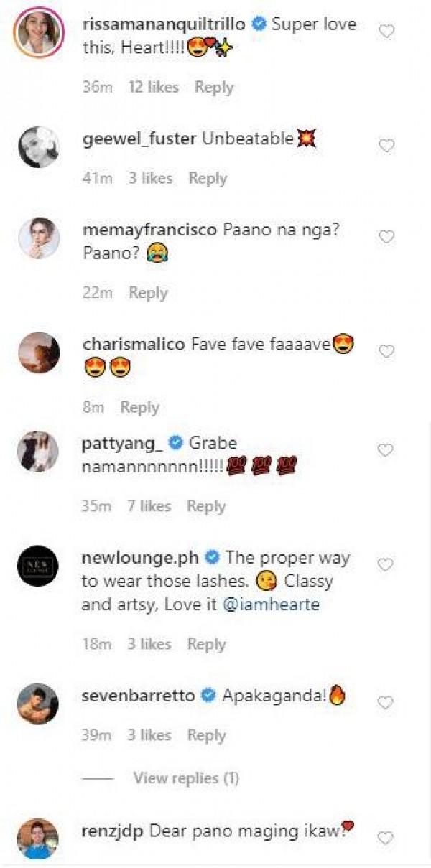
Task: Like renzjdp's comment
Action: tap(386, 838)
